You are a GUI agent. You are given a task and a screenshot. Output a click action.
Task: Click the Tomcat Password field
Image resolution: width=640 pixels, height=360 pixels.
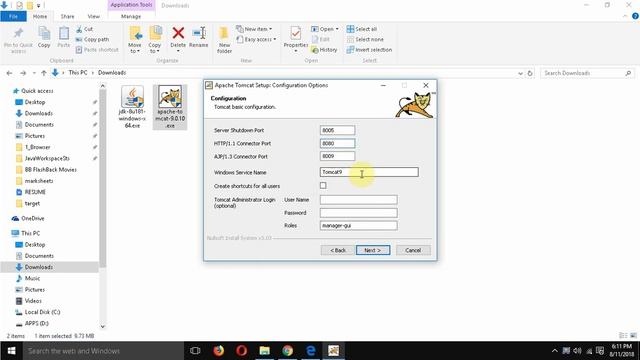358,213
